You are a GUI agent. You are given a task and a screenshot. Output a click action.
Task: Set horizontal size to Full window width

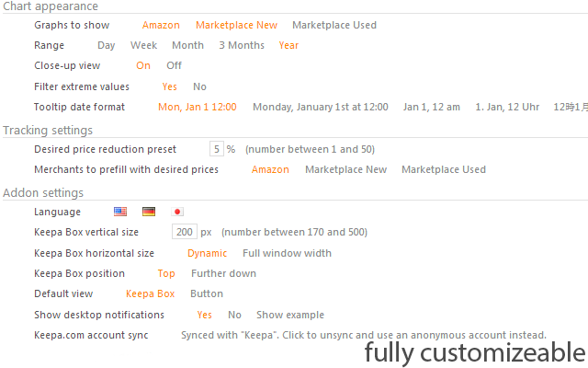pos(287,254)
